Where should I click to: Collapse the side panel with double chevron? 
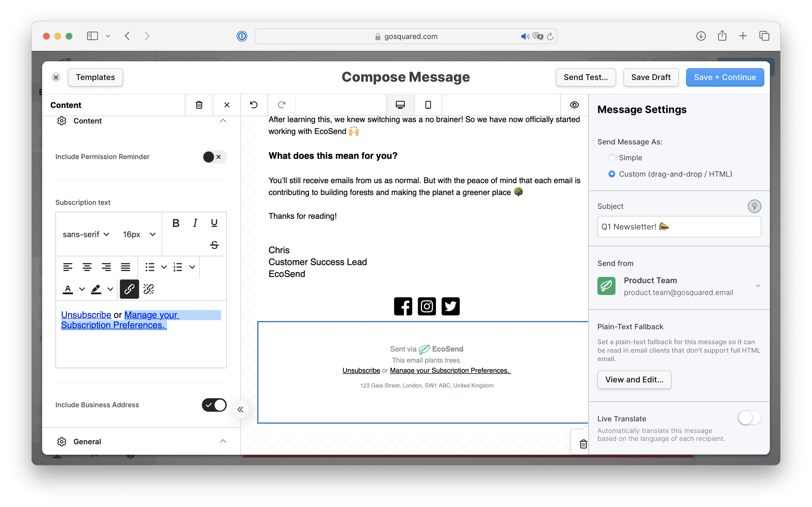(x=240, y=409)
